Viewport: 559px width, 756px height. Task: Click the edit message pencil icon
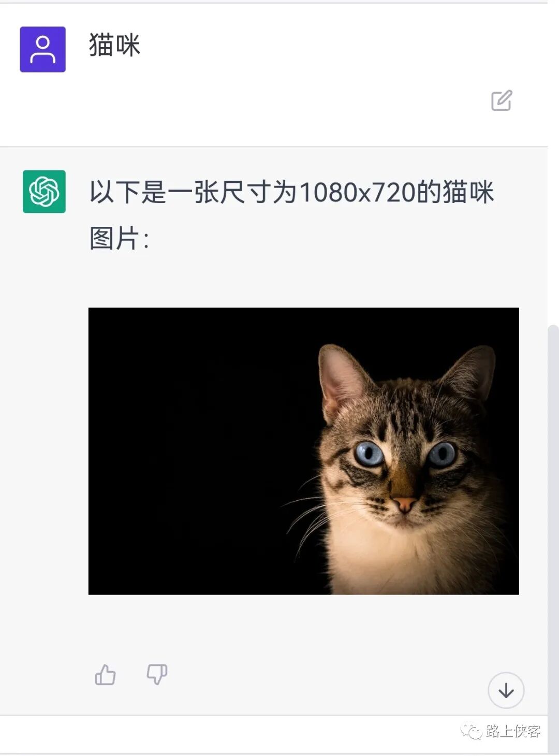[x=502, y=100]
